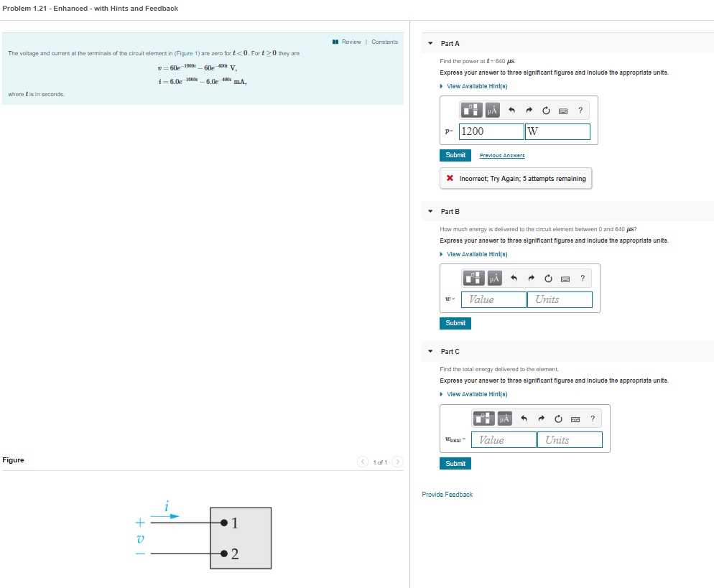This screenshot has width=714, height=588.
Task: Submit the Part B answer
Action: click(455, 323)
